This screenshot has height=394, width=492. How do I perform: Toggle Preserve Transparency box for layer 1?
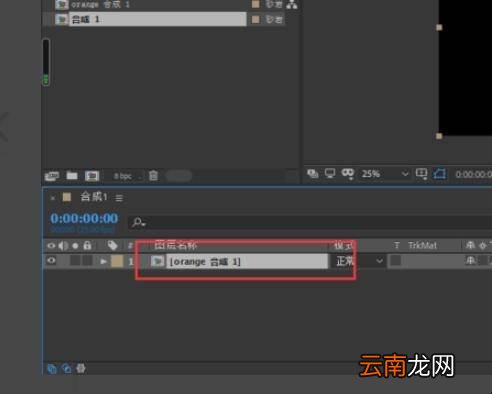coord(396,261)
